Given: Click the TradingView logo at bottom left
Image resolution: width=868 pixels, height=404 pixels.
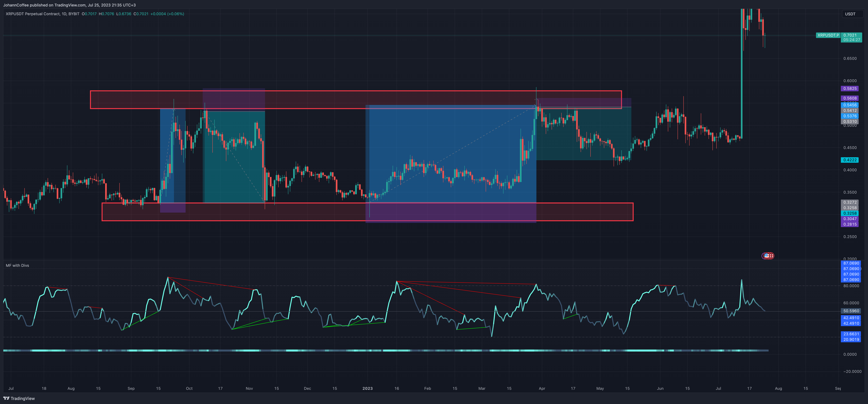Looking at the screenshot, I should [x=19, y=398].
